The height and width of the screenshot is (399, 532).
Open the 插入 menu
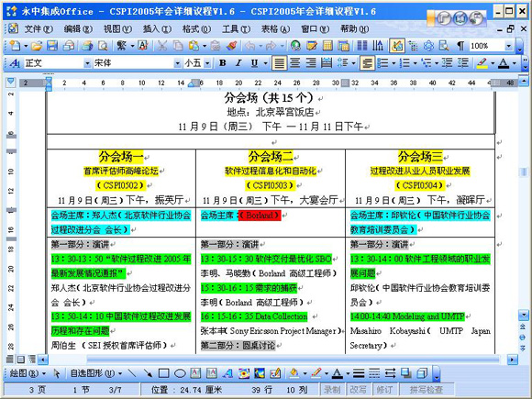[157, 29]
